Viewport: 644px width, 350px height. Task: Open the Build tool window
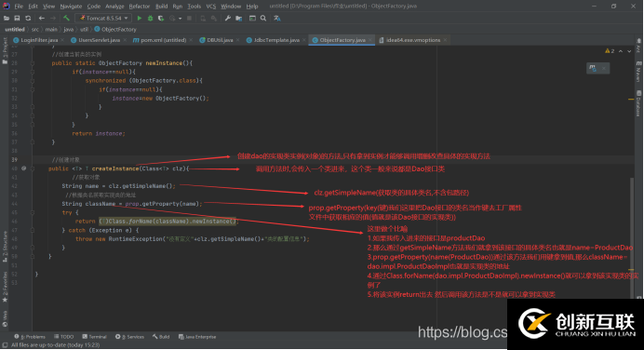point(161,337)
